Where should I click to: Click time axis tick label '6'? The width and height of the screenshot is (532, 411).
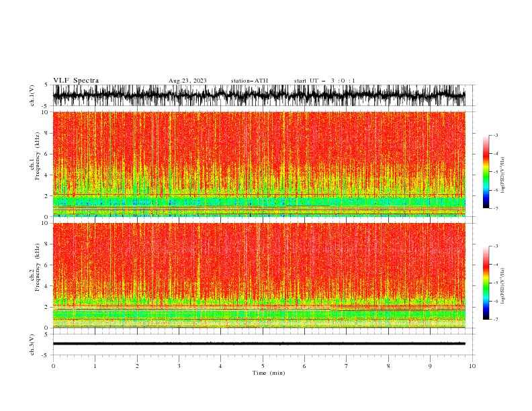pos(304,366)
